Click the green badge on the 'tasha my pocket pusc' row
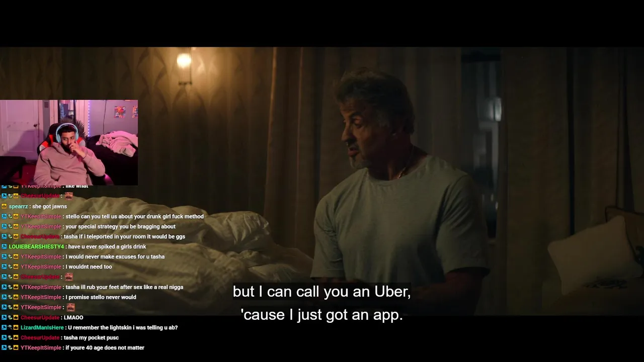This screenshot has width=644, height=362. (x=10, y=337)
